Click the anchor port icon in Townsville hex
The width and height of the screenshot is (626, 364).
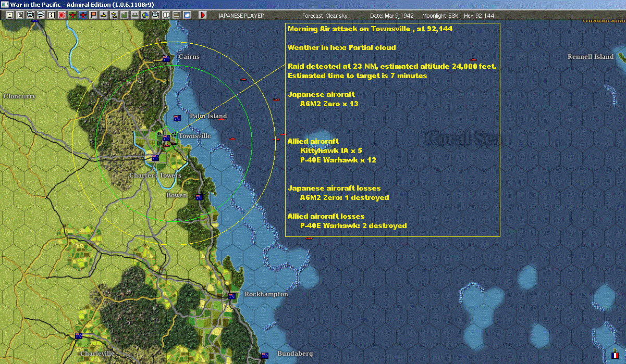pos(159,134)
